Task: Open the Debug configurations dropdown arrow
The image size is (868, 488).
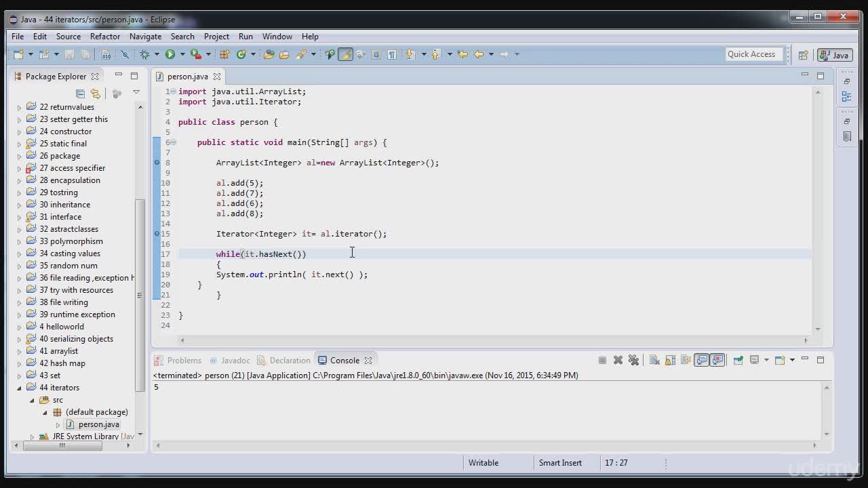Action: 157,54
